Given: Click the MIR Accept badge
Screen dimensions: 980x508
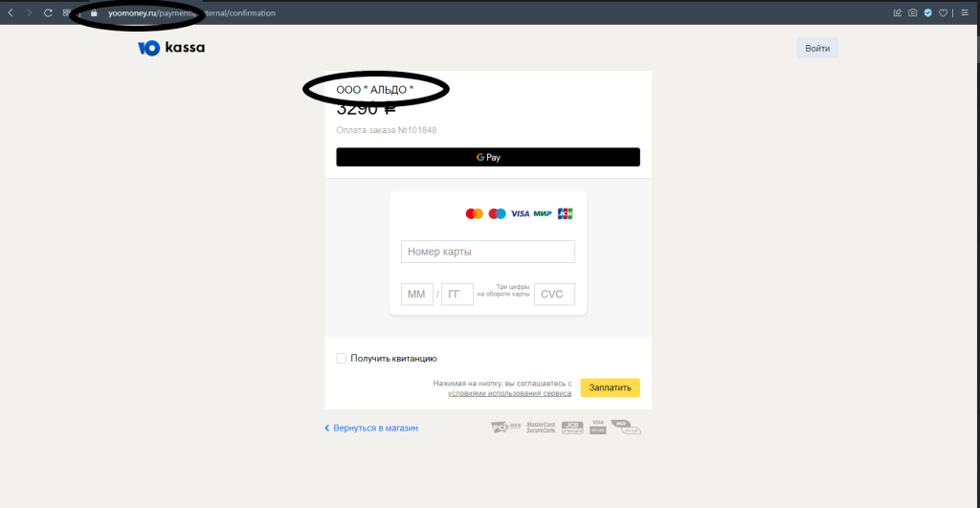Looking at the screenshot, I should coord(626,428).
